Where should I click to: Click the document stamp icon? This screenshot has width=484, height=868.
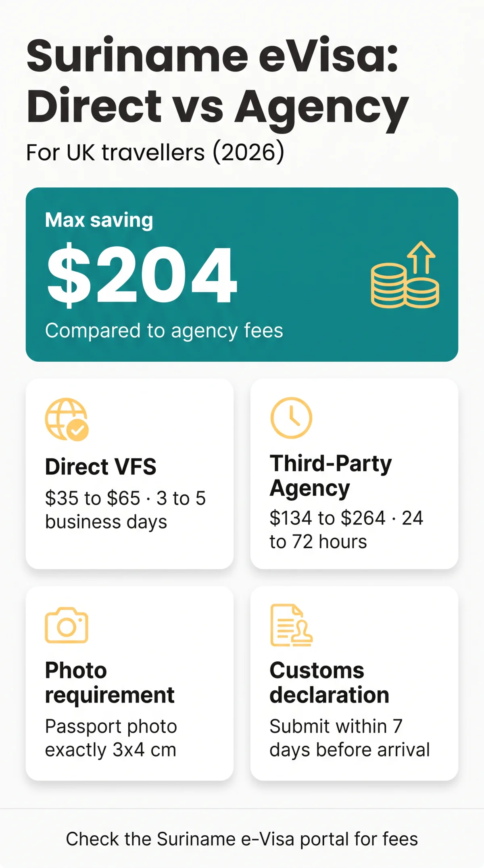tap(291, 625)
